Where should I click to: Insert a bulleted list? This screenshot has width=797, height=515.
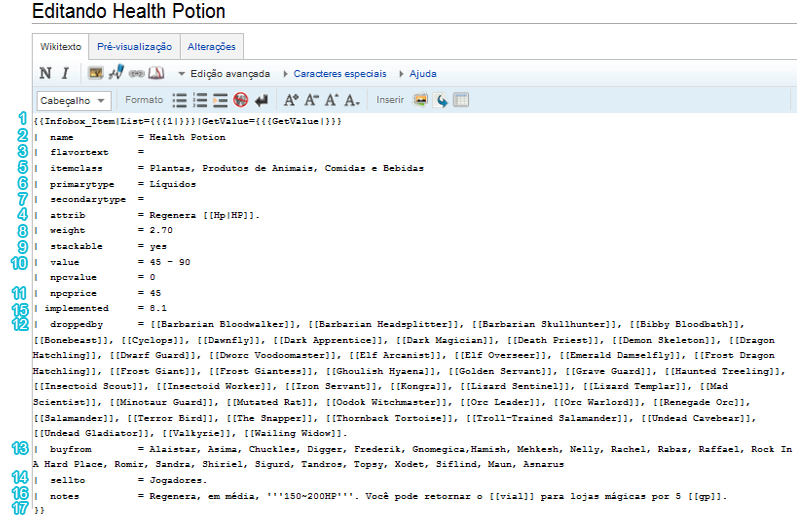pos(180,100)
